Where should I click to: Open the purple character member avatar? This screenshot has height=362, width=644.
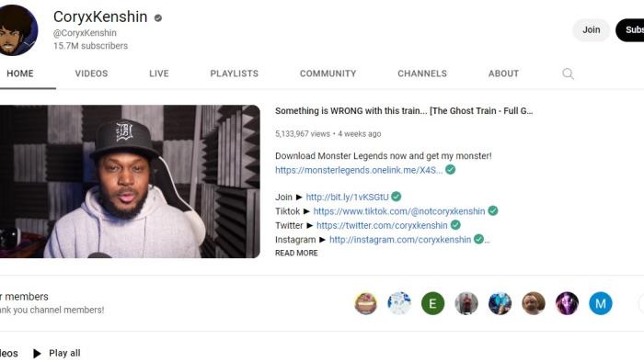click(x=568, y=303)
